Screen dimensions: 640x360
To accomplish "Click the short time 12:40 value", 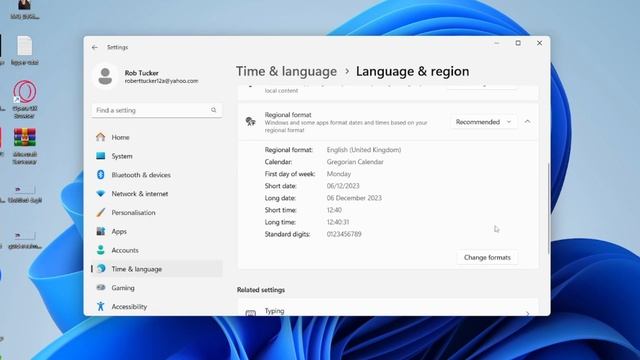I will tap(334, 210).
